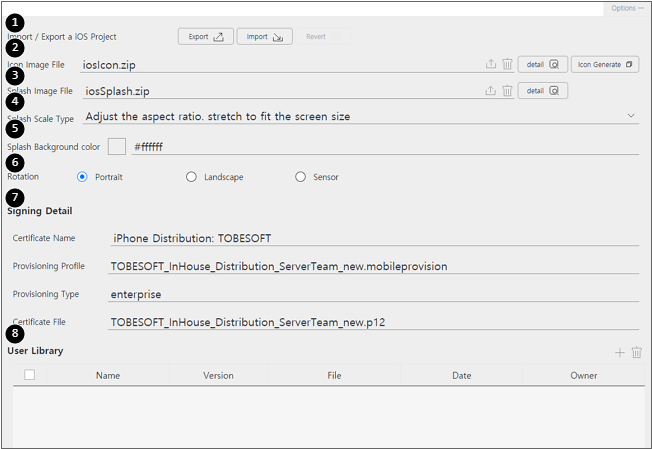Delete the iosIcon.zip icon image file
The width and height of the screenshot is (652, 449).
[507, 64]
